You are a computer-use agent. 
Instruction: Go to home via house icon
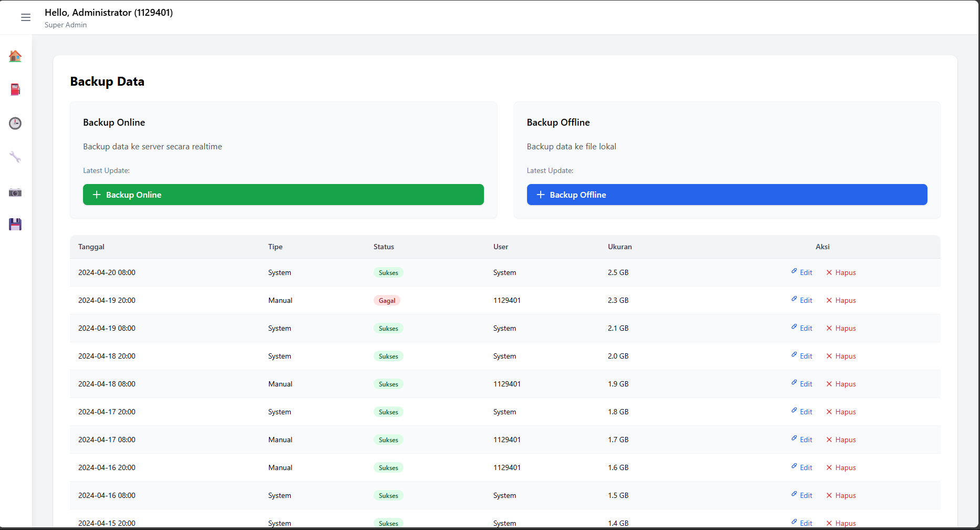15,56
